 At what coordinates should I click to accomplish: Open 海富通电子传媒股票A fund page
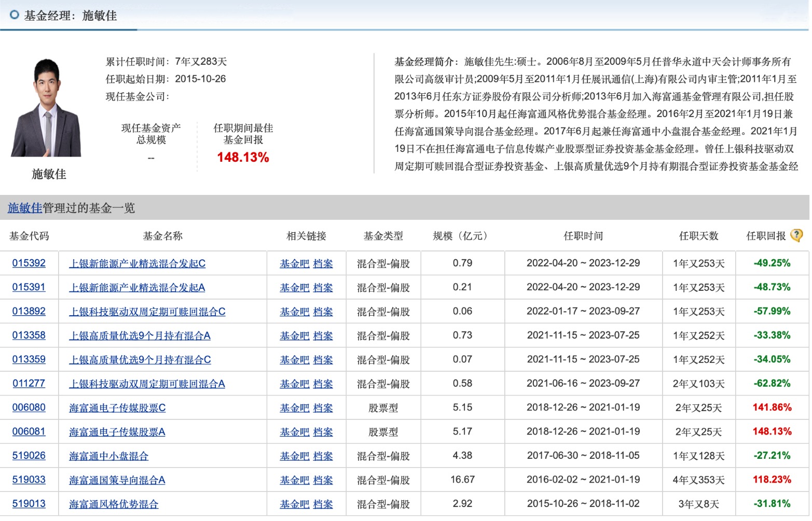tap(117, 432)
